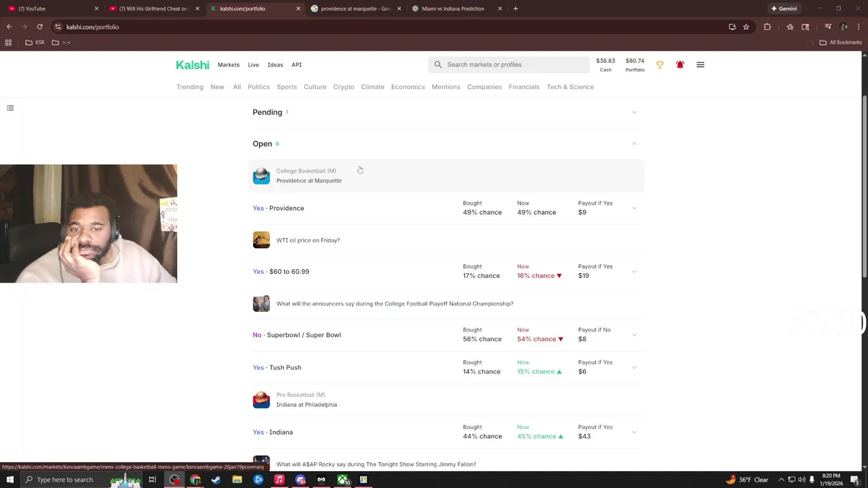This screenshot has height=488, width=868.
Task: Open the Live menu item
Action: point(254,65)
